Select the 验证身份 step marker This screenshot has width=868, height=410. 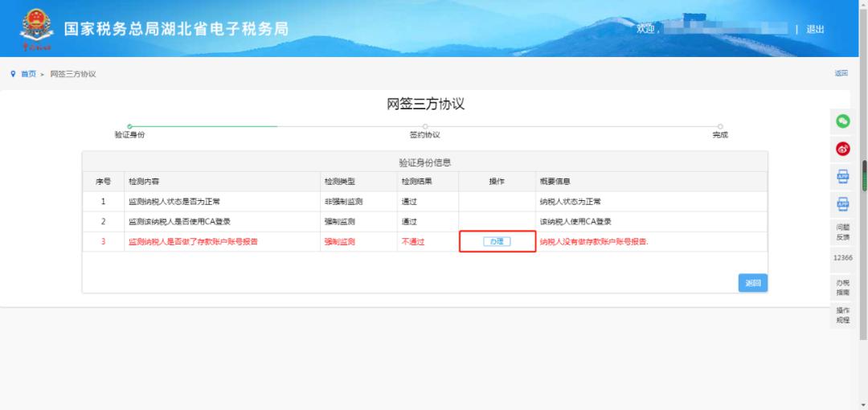point(129,127)
